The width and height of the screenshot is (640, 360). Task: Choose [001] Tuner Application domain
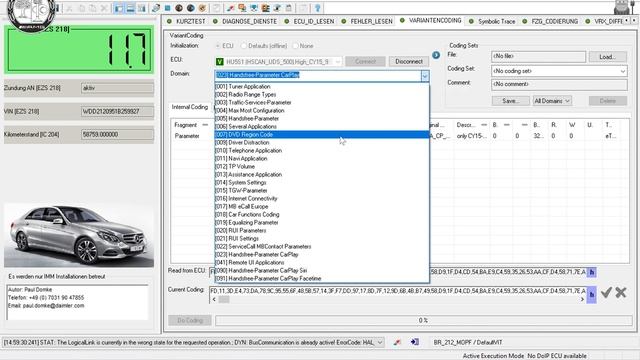click(322, 87)
